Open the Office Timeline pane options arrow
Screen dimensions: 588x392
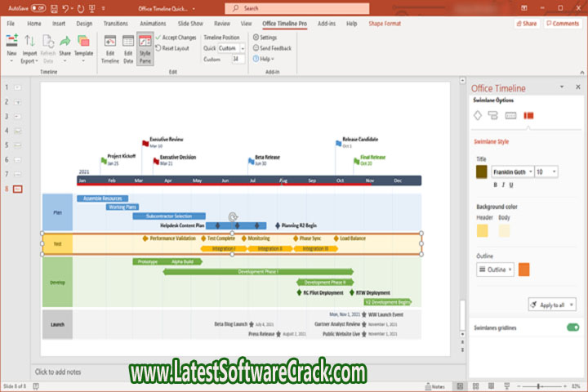tap(562, 87)
